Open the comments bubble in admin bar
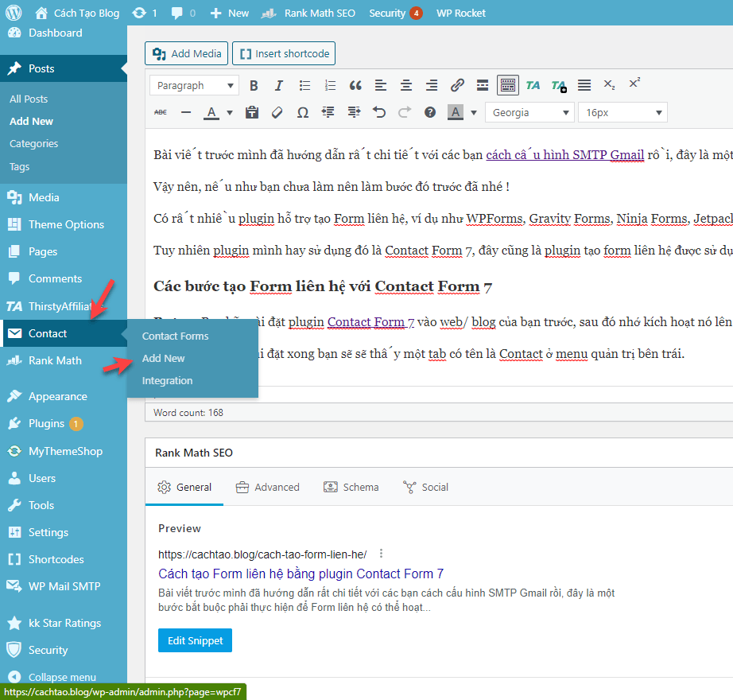The height and width of the screenshot is (700, 733). tap(183, 13)
